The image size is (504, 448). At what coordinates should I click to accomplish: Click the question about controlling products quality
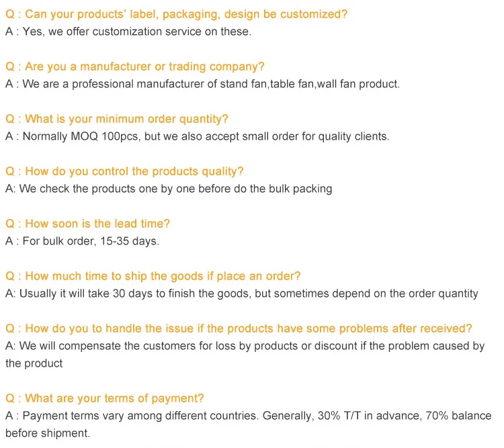point(124,171)
